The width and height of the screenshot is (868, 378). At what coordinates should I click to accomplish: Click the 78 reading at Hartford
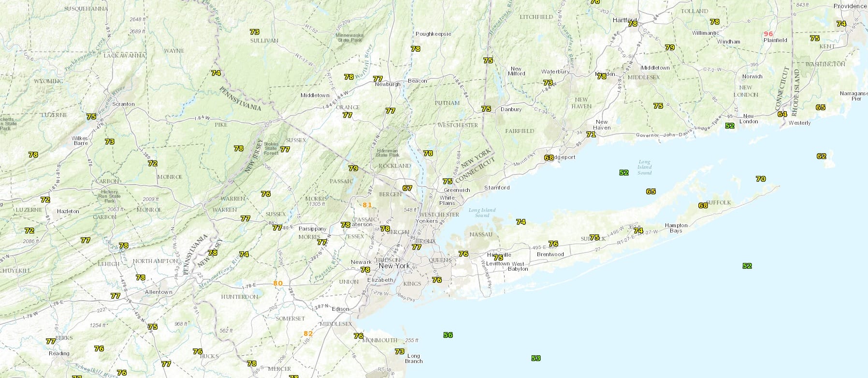point(633,24)
